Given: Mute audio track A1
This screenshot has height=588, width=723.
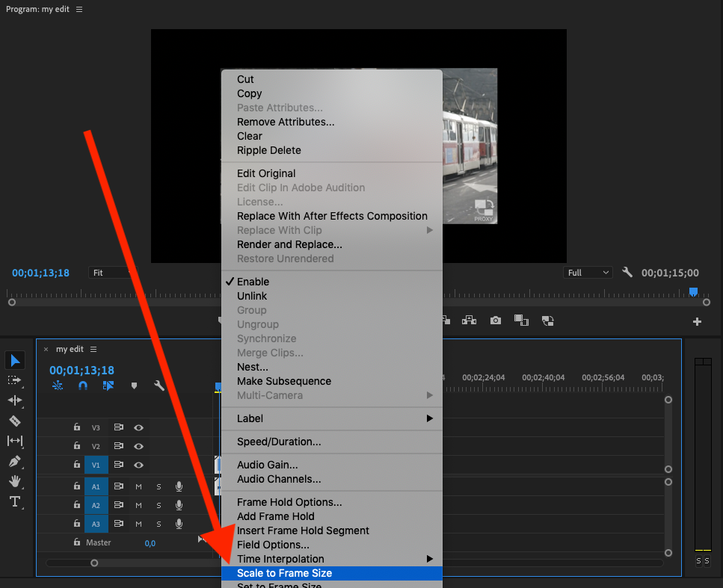Looking at the screenshot, I should [x=138, y=486].
